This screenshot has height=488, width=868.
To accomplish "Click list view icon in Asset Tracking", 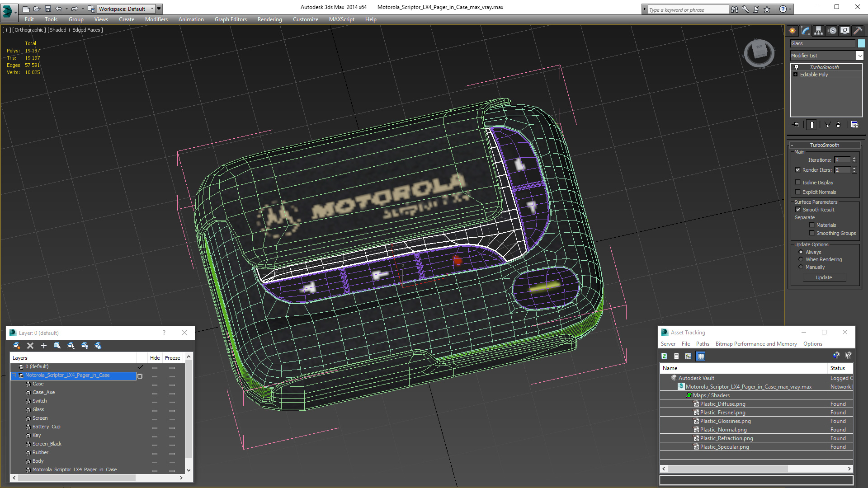I will [676, 356].
